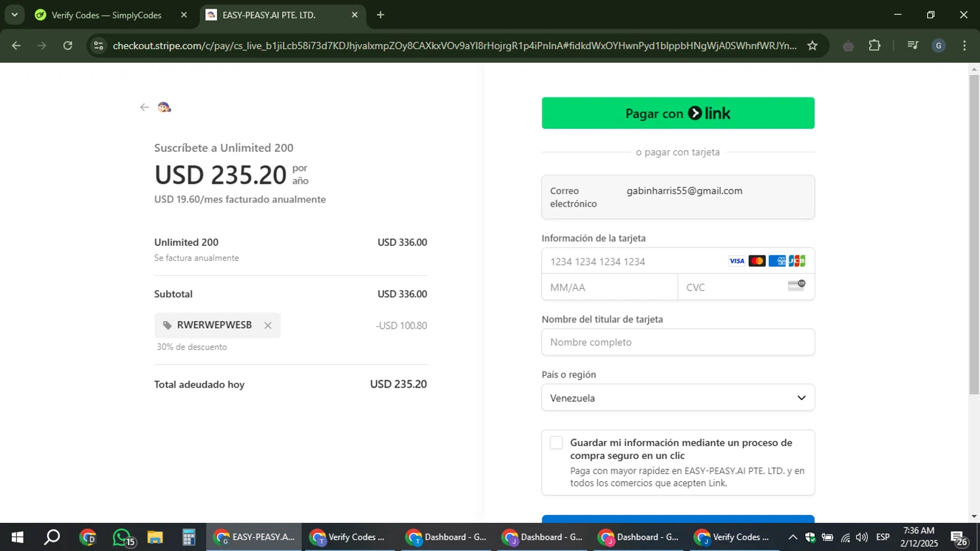Open the Chrome profile G avatar
980x551 pixels.
939,46
